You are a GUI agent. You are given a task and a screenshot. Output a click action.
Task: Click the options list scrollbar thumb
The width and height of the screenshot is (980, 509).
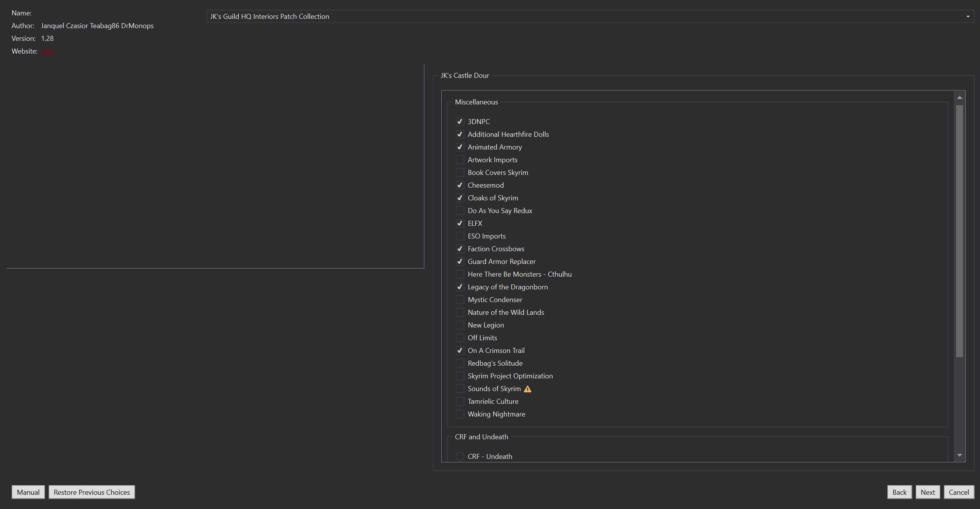[960, 231]
